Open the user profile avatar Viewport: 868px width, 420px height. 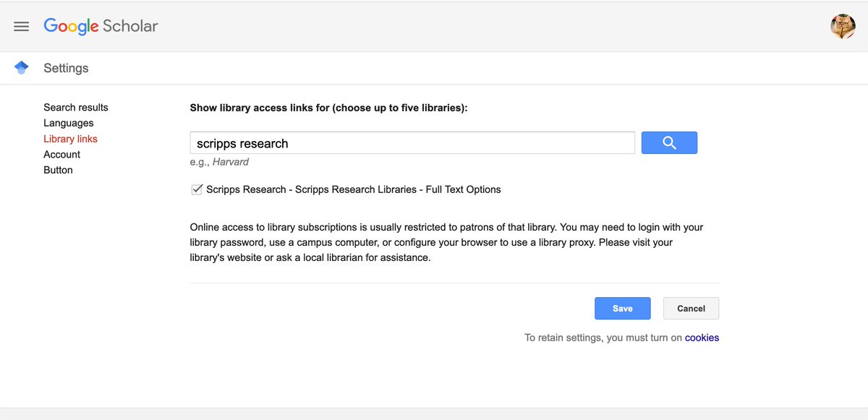(843, 27)
